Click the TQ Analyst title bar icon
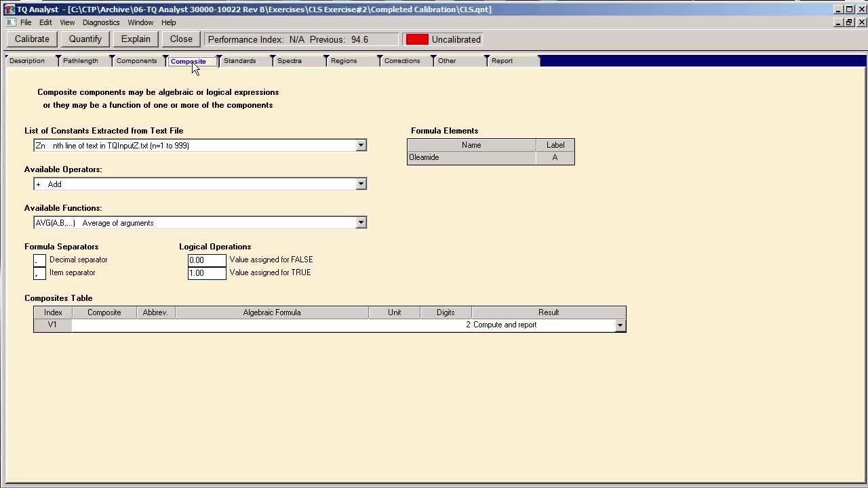 (9, 9)
